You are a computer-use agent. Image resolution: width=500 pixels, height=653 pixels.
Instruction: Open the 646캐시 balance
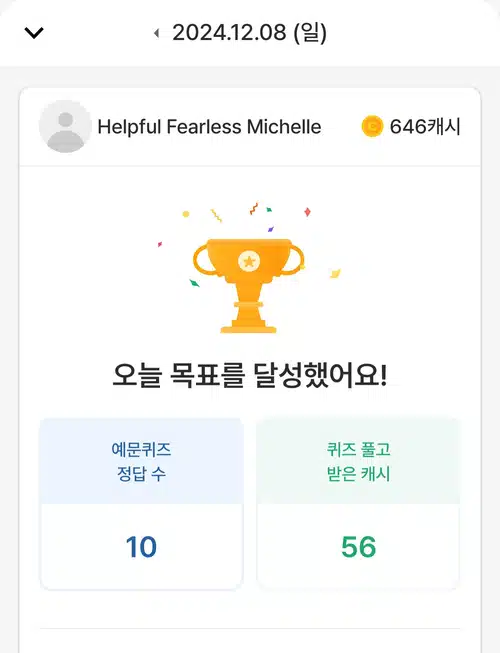425,127
